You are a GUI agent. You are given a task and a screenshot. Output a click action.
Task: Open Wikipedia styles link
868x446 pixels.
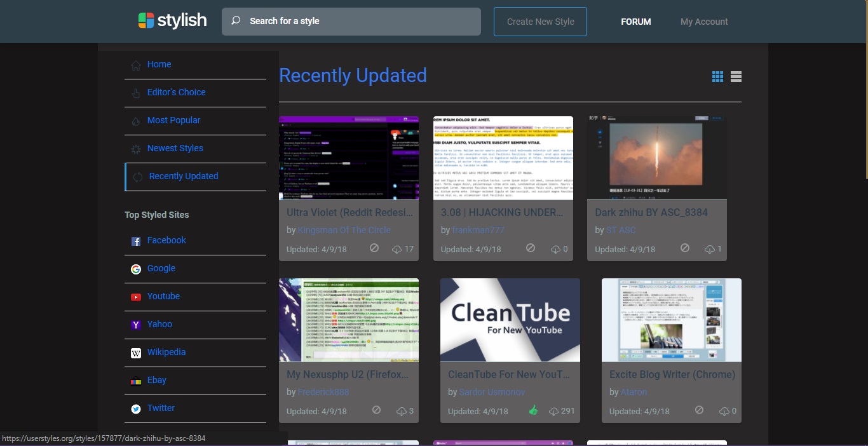166,352
